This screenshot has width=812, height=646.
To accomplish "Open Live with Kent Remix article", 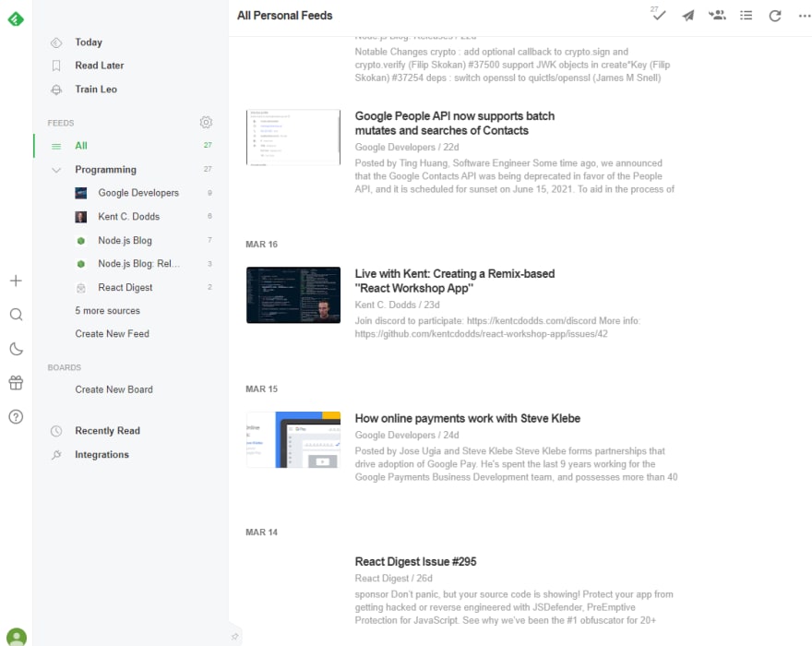I will click(455, 281).
